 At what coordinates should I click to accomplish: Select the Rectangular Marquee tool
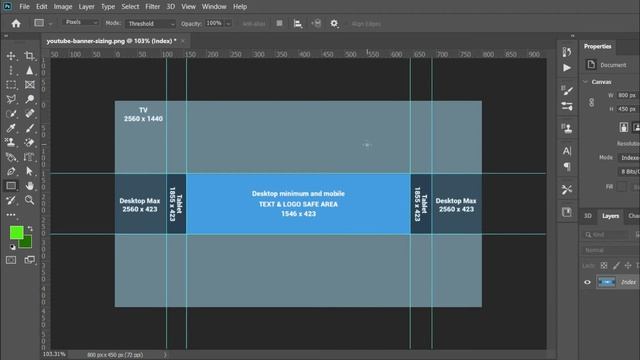click(x=11, y=84)
